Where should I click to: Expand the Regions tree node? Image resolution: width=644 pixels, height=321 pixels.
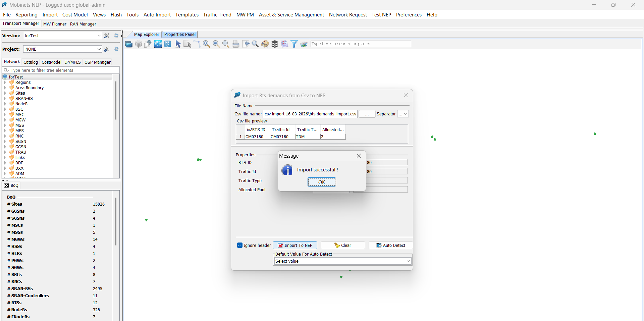[x=5, y=83]
